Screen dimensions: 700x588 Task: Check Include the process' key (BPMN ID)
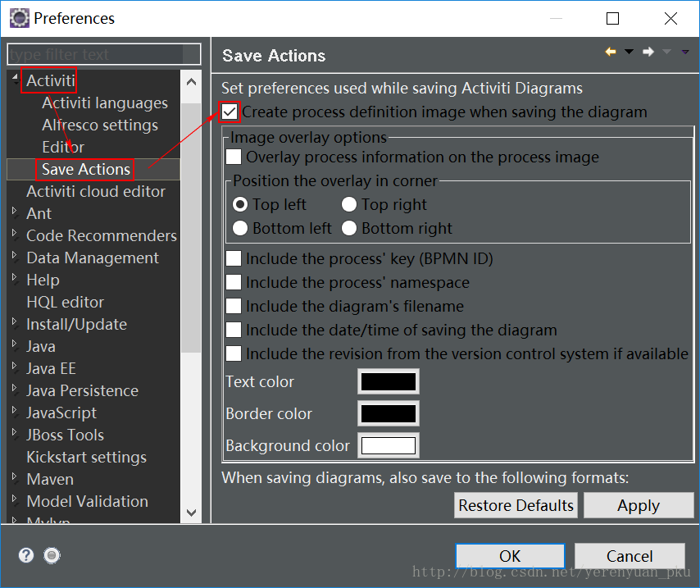point(234,258)
